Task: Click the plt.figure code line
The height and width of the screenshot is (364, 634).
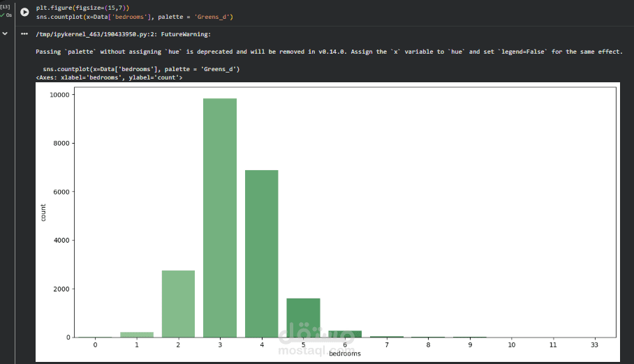Action: 82,7
